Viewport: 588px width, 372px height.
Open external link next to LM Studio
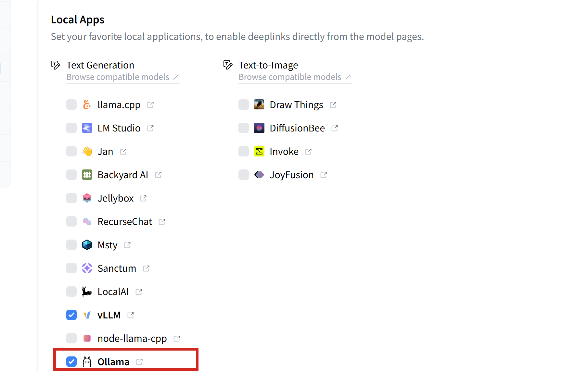150,128
